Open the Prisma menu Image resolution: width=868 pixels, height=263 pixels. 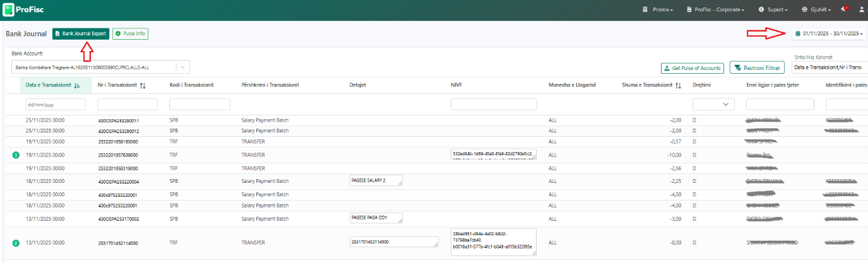click(657, 9)
